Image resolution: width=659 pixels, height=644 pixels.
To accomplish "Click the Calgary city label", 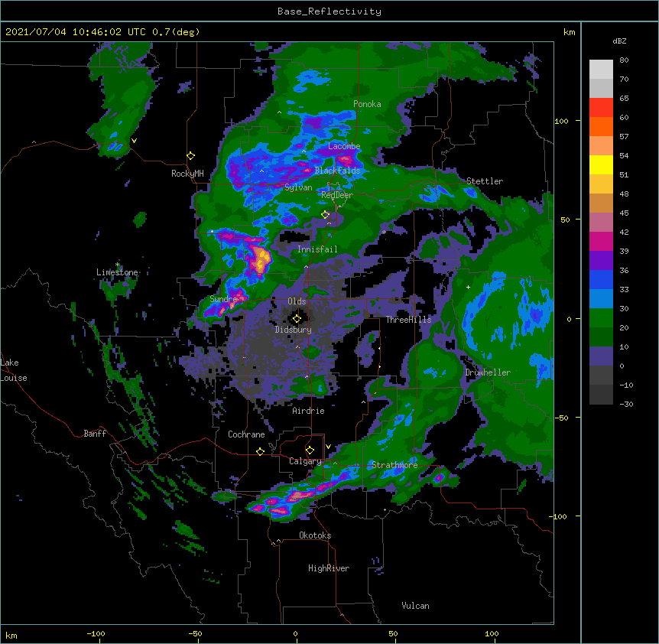I will pos(305,461).
